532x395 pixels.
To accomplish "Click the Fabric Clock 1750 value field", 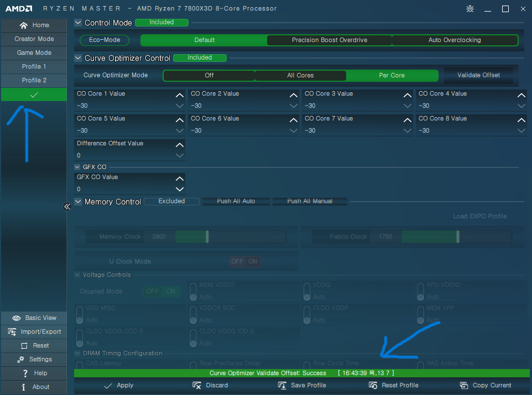I will (385, 236).
